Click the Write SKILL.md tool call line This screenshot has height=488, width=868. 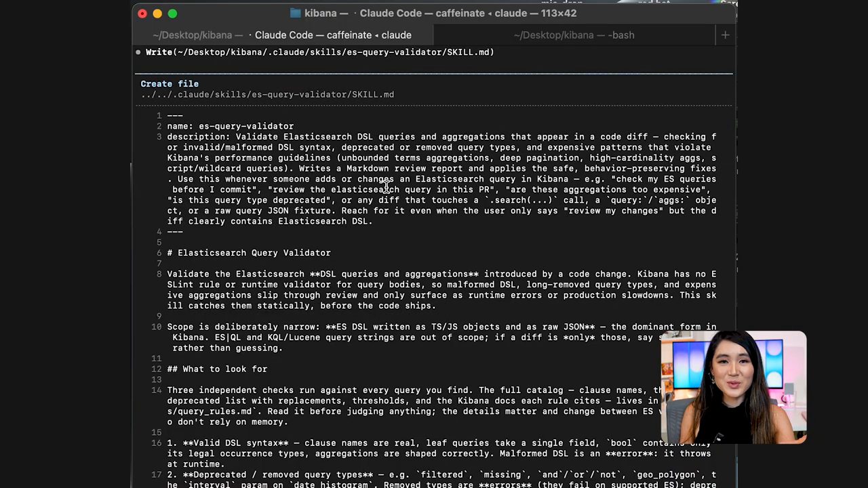point(319,52)
